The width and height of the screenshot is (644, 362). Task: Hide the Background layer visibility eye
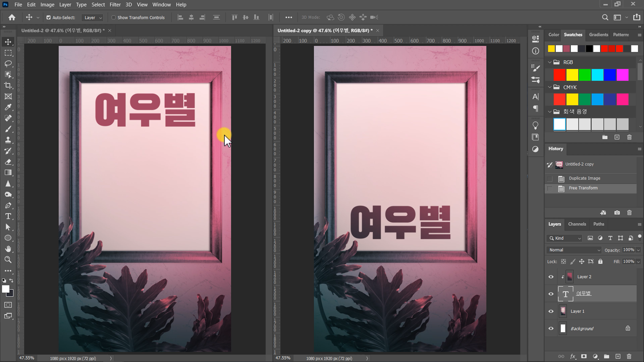[551, 328]
